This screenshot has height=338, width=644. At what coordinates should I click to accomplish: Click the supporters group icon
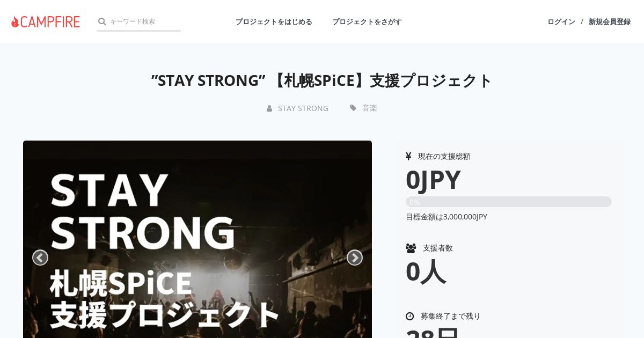411,248
